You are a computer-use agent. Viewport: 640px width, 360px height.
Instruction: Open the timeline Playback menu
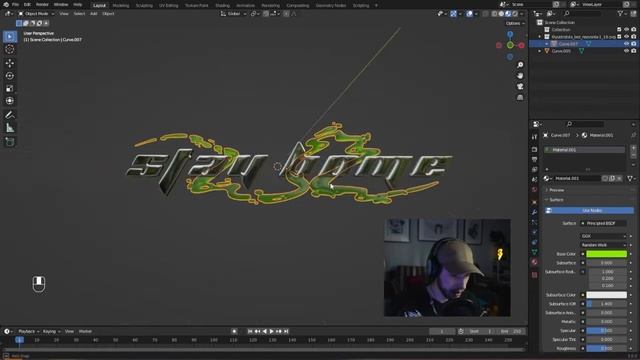(x=28, y=331)
